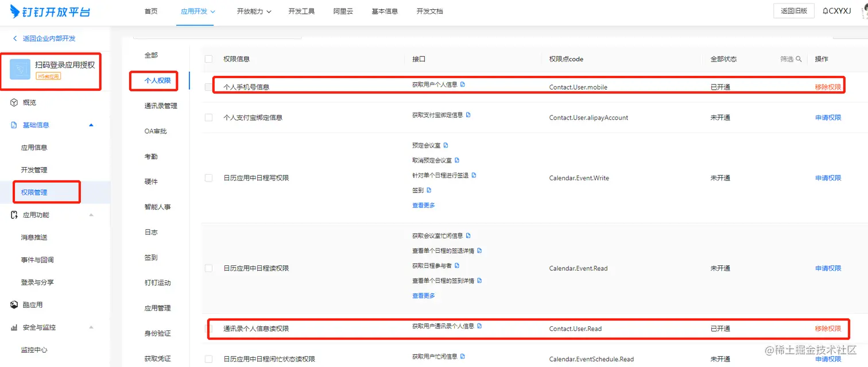Open 开发文档 in top navigation
The image size is (868, 367).
click(x=430, y=11)
